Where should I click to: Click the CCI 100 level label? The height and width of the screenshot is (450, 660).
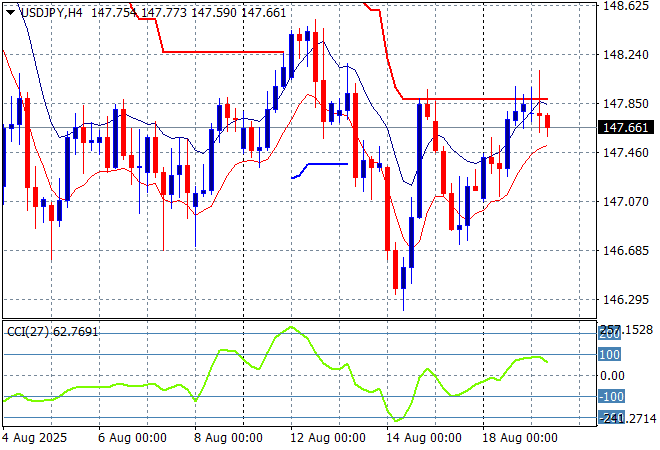[609, 354]
